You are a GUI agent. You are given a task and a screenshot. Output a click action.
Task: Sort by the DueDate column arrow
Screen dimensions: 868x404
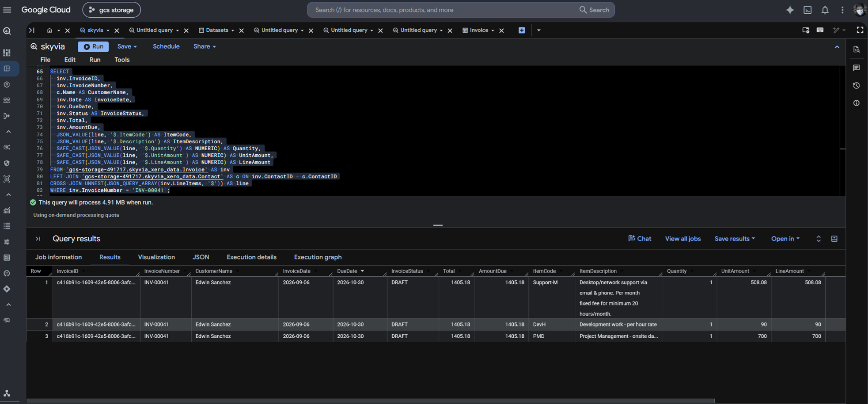pyautogui.click(x=362, y=271)
